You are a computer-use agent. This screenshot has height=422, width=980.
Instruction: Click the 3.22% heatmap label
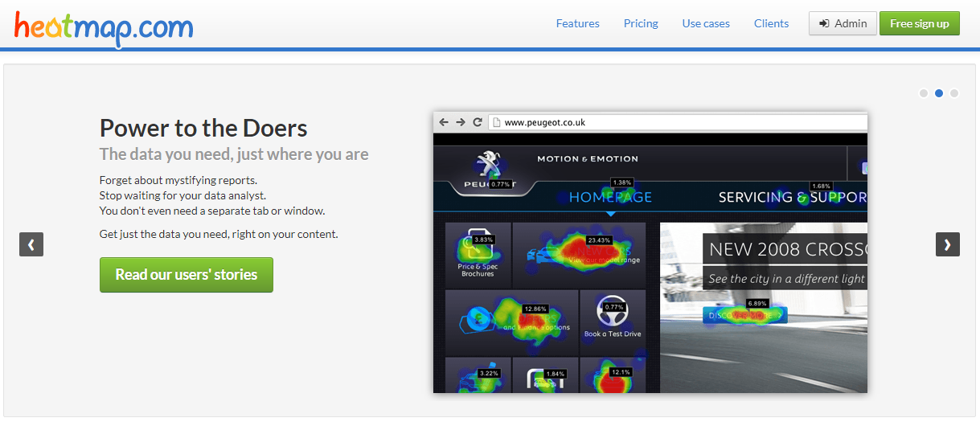pos(489,373)
